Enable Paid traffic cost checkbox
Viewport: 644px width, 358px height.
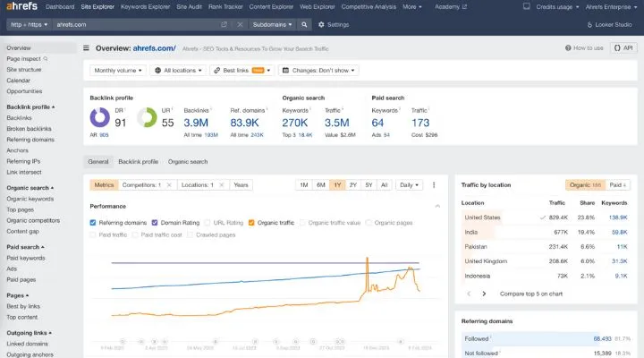[135, 235]
